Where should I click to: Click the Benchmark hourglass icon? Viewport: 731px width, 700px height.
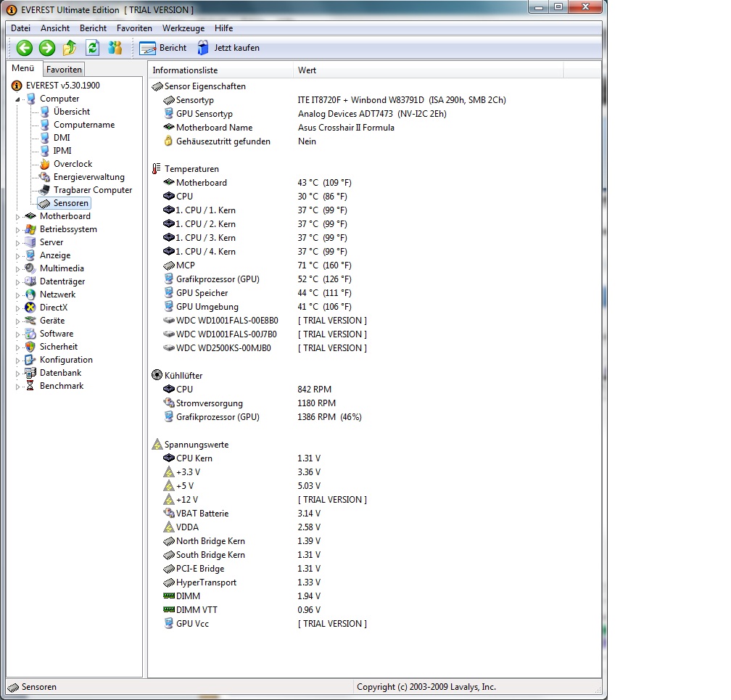click(x=30, y=386)
